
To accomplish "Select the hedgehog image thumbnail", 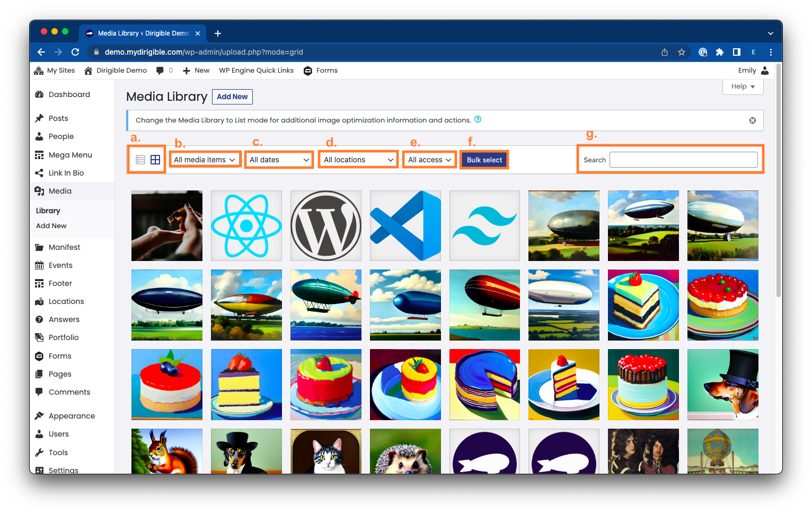I will pyautogui.click(x=405, y=451).
